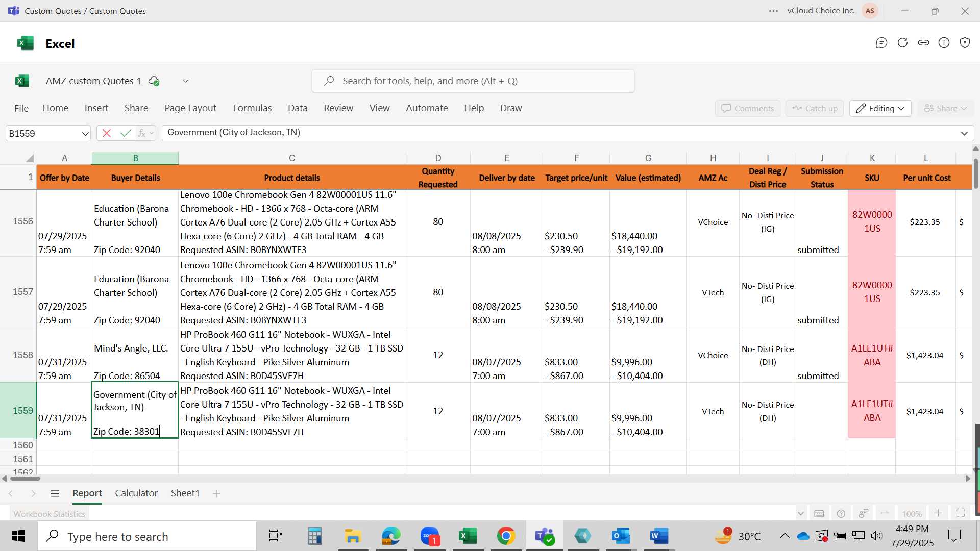Click the select-all corner triangle
The height and width of the screenshot is (551, 980).
pyautogui.click(x=30, y=158)
